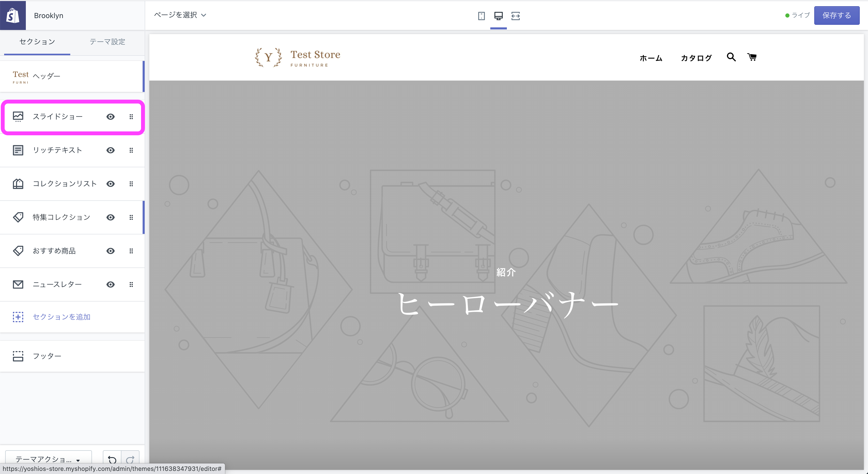Screen dimensions: 868x474
Task: Open the cart icon in preview
Action: pyautogui.click(x=752, y=57)
